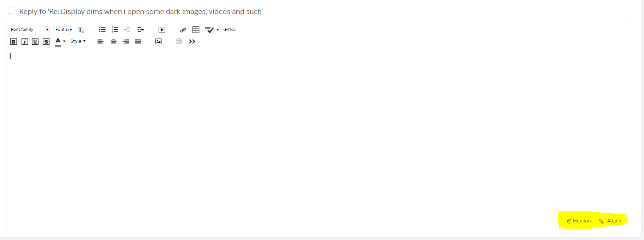Screen dimensions: 644x240
Task: Toggle italic text formatting
Action: tap(25, 41)
